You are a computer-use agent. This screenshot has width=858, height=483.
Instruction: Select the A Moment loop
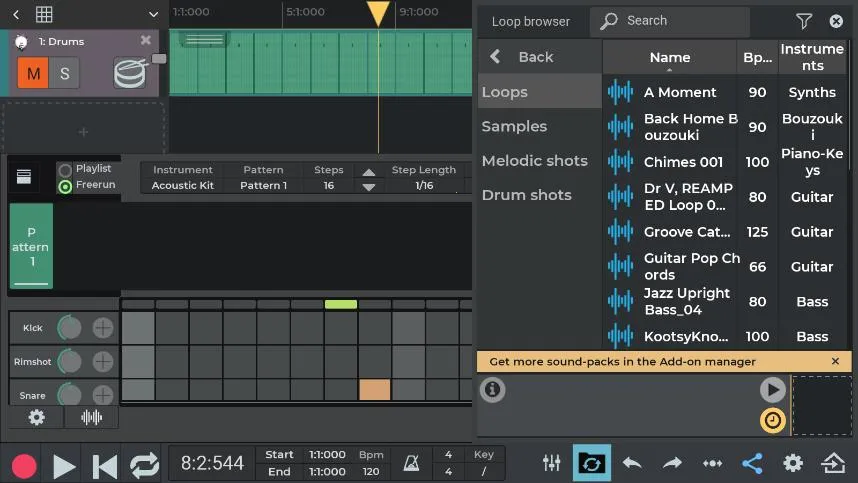coord(680,92)
